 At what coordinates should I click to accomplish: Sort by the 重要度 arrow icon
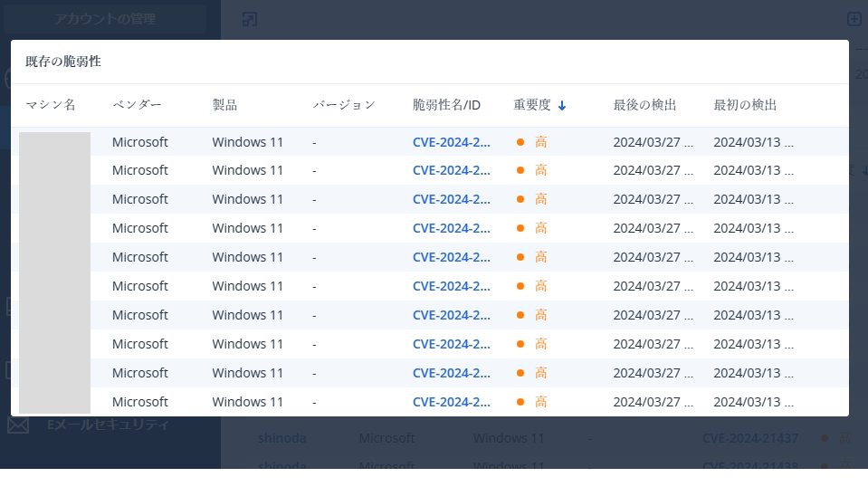coord(562,105)
